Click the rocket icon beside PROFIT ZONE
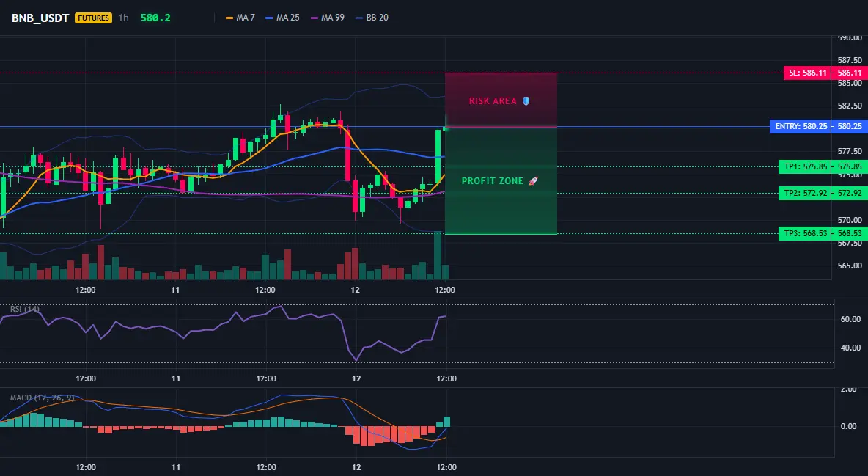 pos(533,180)
